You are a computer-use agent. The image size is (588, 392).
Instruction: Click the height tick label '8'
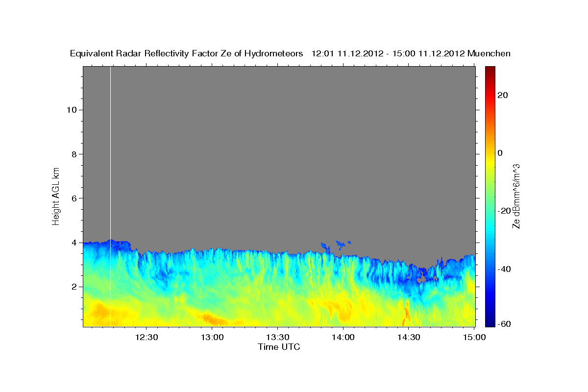tap(74, 154)
